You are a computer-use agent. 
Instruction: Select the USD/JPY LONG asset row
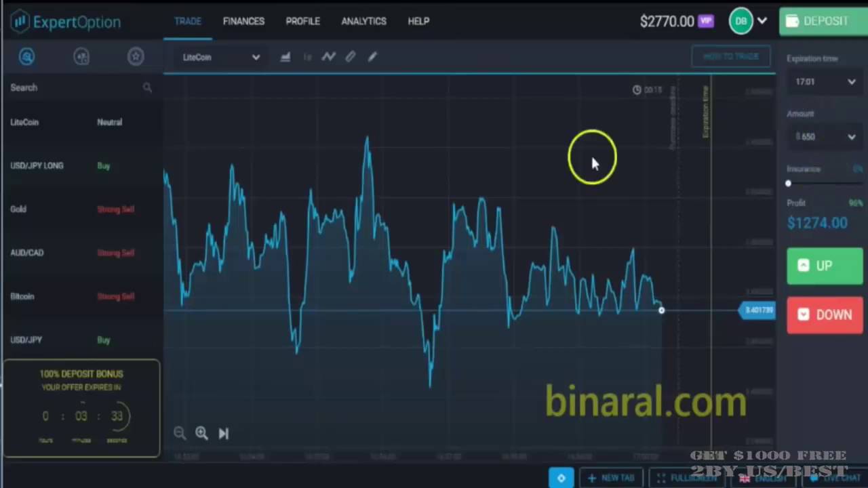pyautogui.click(x=81, y=165)
